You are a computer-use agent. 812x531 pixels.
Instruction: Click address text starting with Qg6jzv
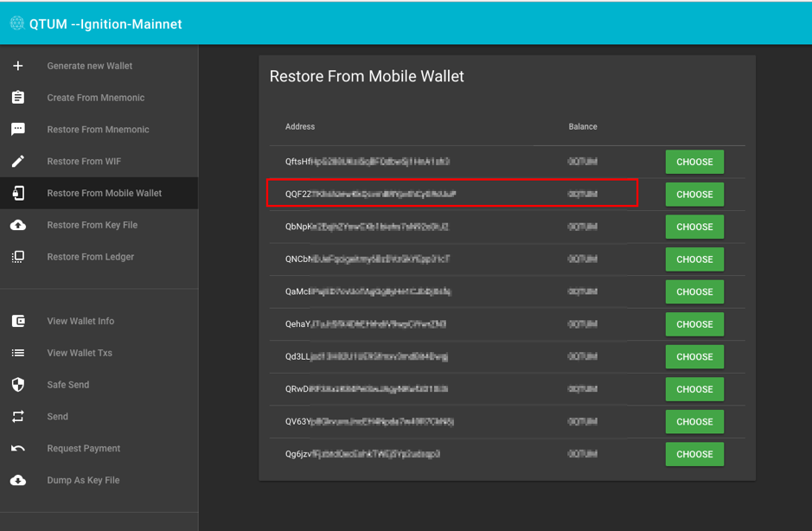tap(362, 454)
